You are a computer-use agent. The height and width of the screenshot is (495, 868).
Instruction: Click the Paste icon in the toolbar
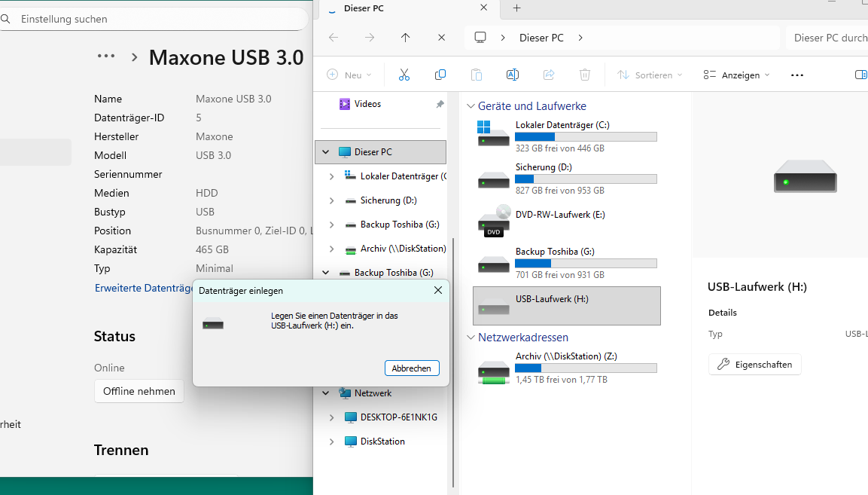pyautogui.click(x=477, y=75)
